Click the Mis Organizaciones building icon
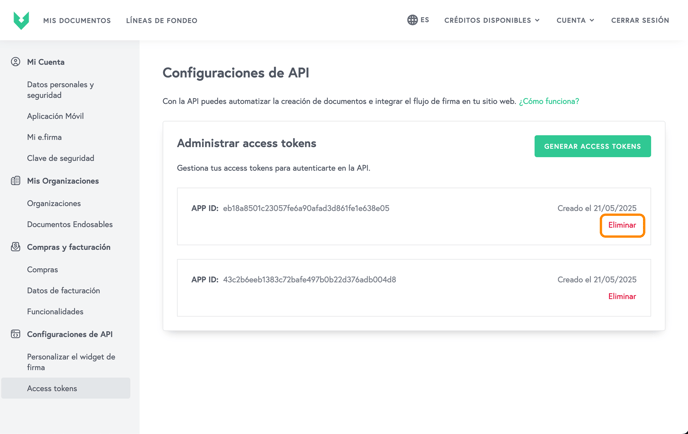Screen dimensions: 688x434 click(x=15, y=181)
